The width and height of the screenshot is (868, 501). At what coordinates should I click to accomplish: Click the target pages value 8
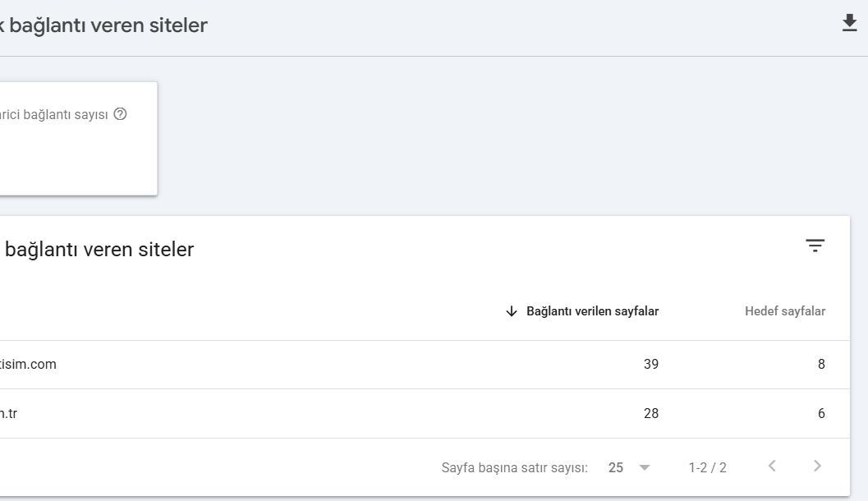(821, 365)
